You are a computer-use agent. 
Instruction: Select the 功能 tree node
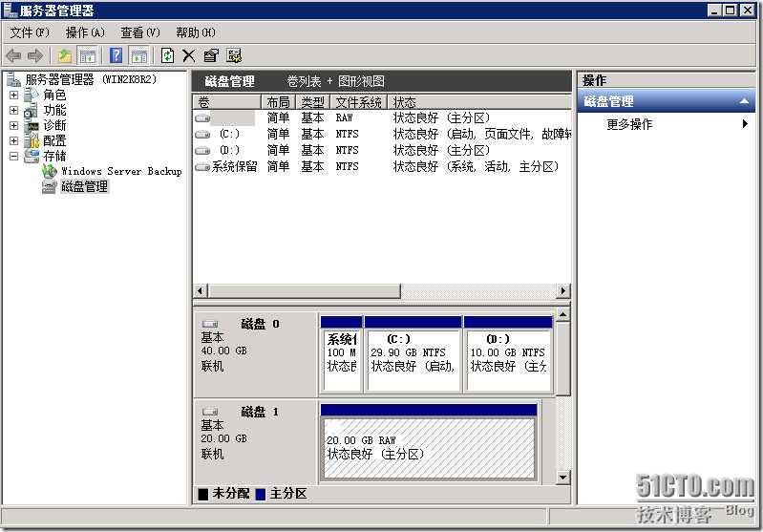tap(54, 110)
